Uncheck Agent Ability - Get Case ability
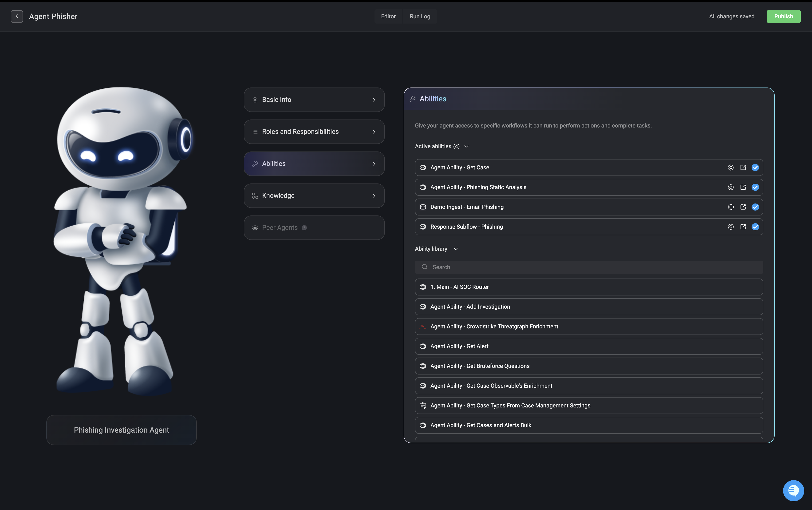Image resolution: width=812 pixels, height=510 pixels. pyautogui.click(x=755, y=168)
